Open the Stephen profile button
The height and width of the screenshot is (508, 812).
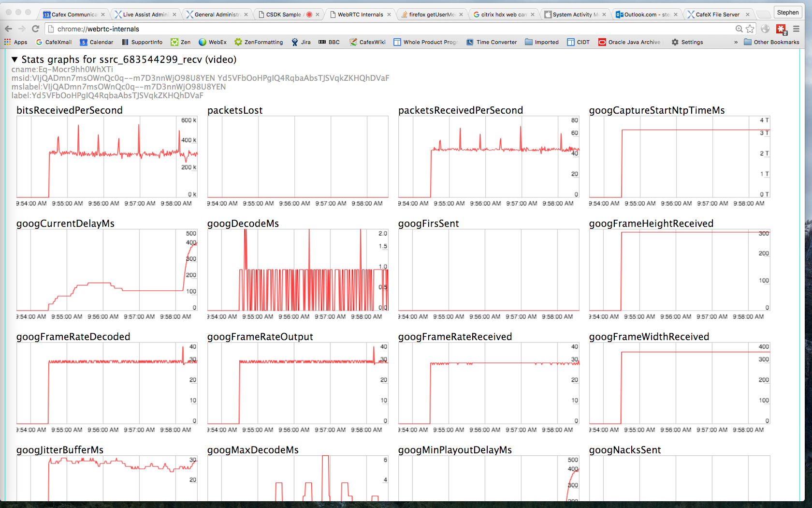click(x=788, y=13)
